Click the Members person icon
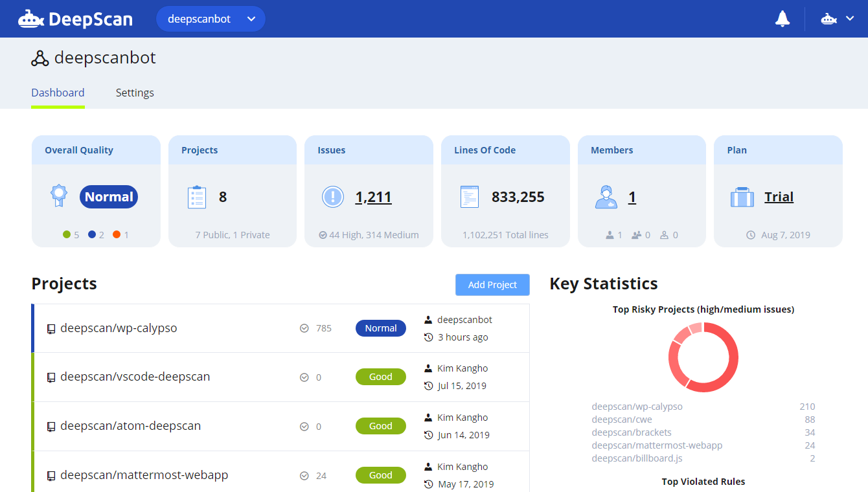This screenshot has width=868, height=492. [606, 197]
